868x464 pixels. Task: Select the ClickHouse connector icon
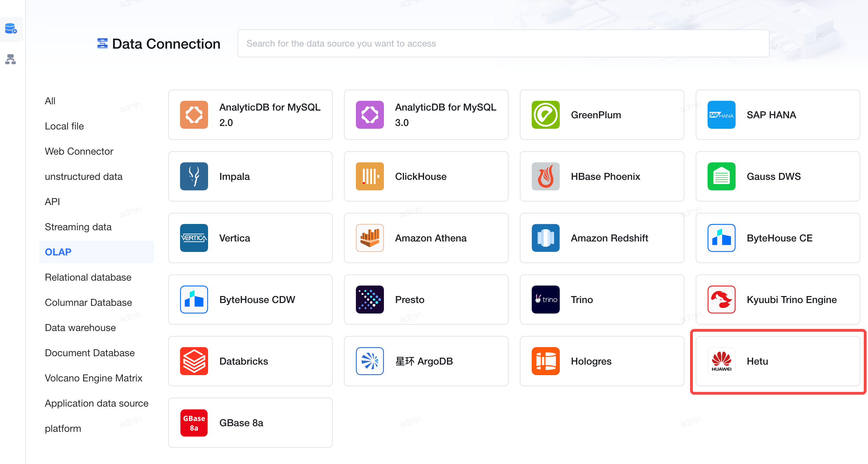tap(370, 176)
